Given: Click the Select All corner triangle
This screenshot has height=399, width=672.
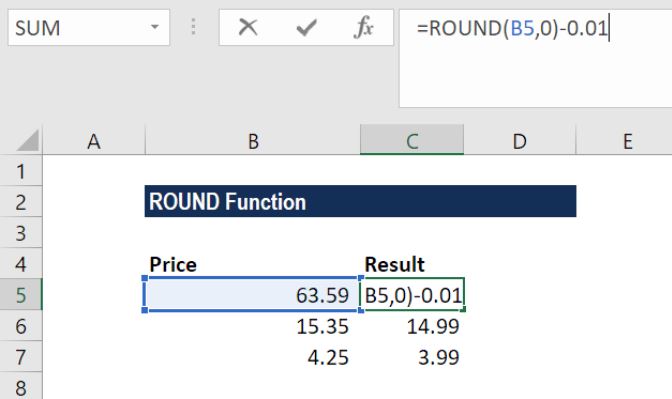Looking at the screenshot, I should point(28,141).
